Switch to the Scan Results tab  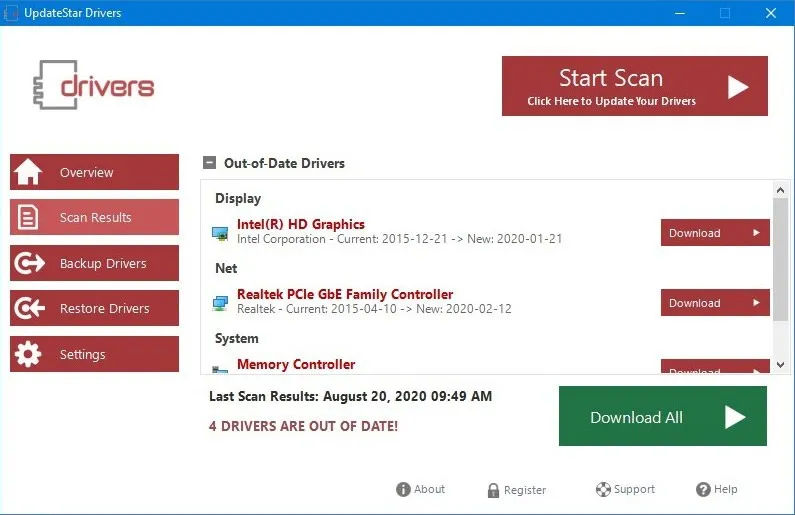point(94,217)
